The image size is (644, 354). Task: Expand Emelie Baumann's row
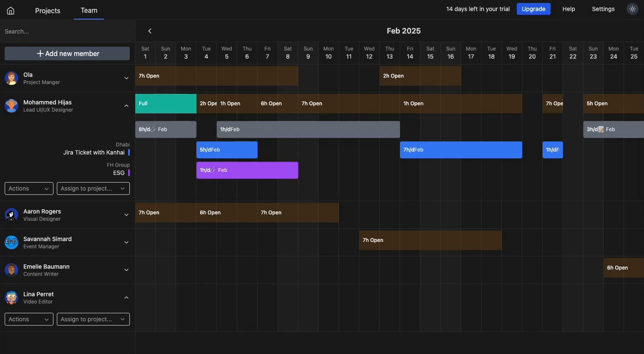tap(126, 270)
